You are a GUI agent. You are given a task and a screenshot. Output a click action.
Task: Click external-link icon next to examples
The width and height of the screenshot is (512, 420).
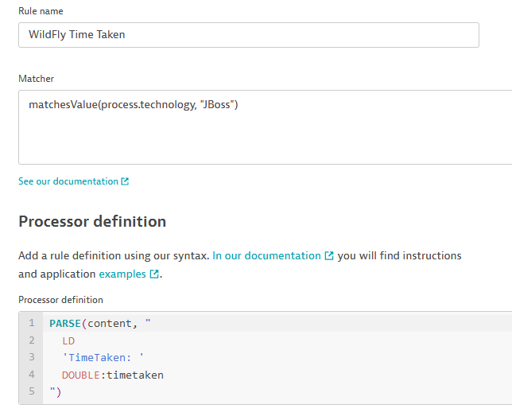click(x=154, y=274)
